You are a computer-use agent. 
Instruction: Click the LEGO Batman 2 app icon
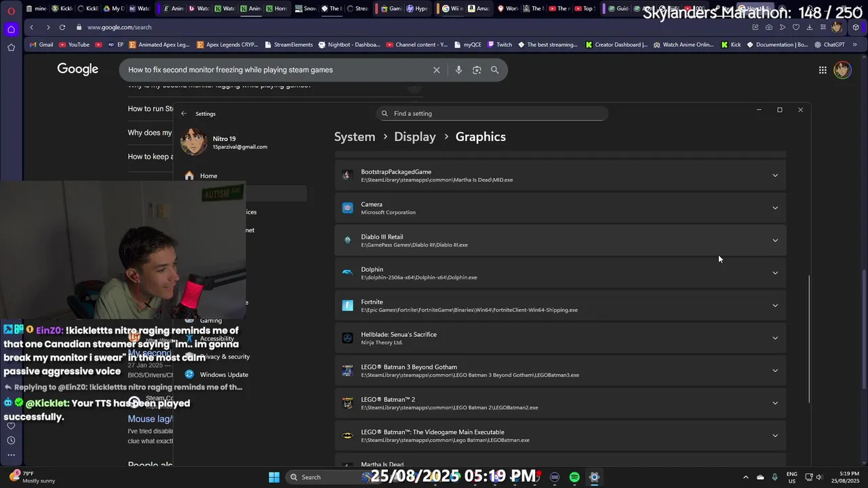(x=347, y=403)
